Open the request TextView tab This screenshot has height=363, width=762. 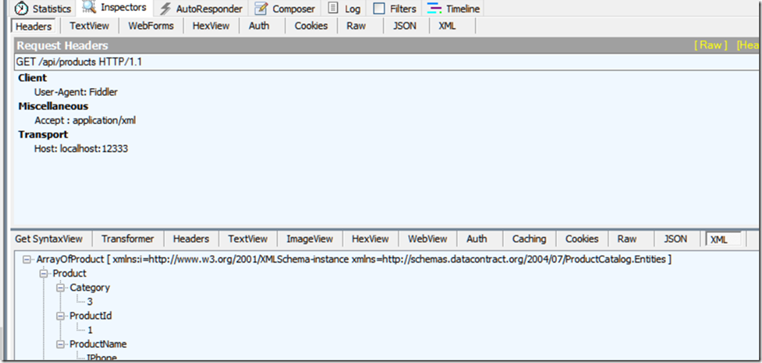tap(89, 26)
